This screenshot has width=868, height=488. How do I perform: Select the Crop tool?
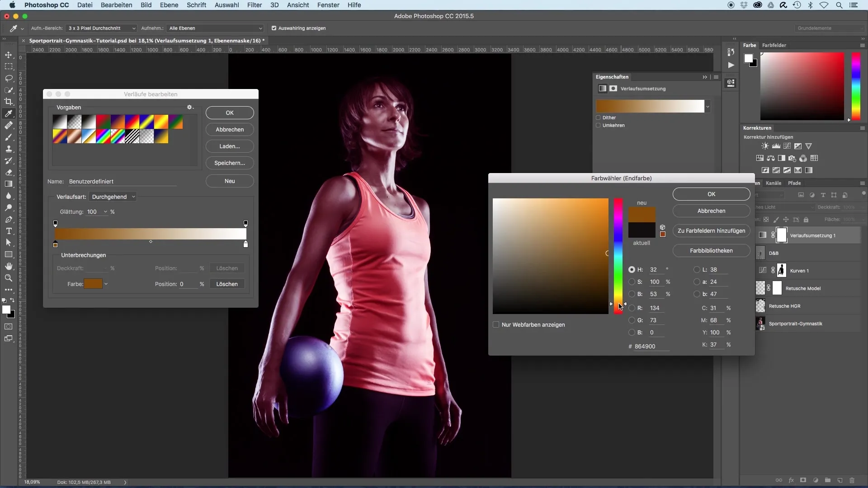(x=9, y=102)
